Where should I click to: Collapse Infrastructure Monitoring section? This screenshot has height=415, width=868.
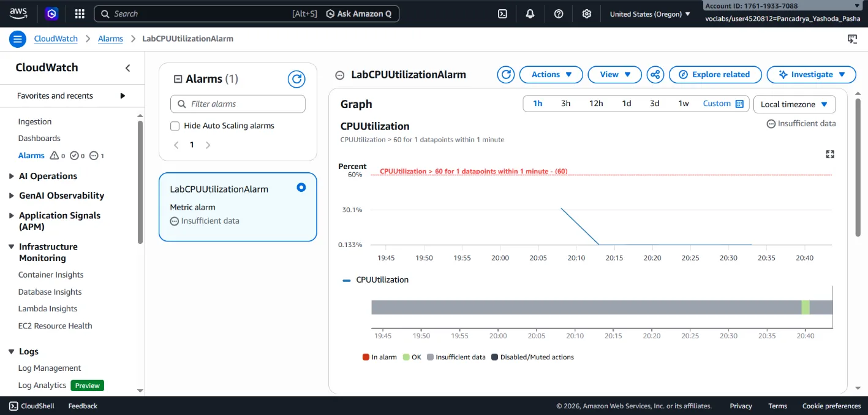pyautogui.click(x=12, y=247)
